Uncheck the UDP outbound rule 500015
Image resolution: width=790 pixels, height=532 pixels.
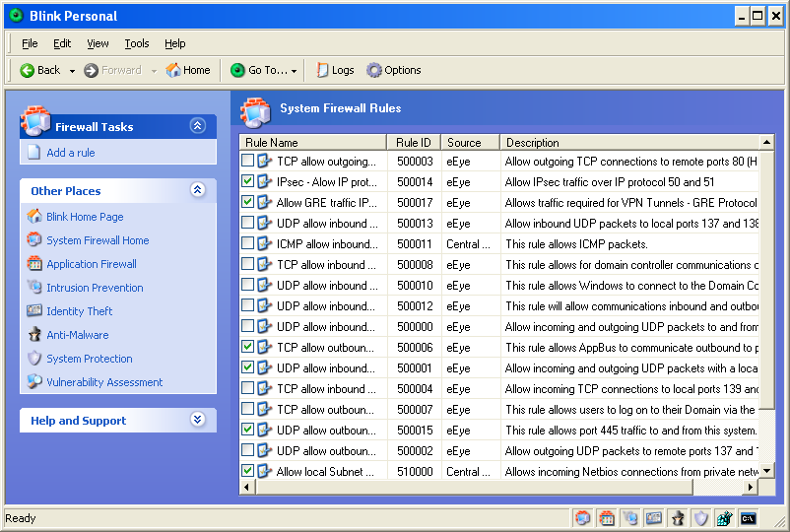click(x=247, y=430)
